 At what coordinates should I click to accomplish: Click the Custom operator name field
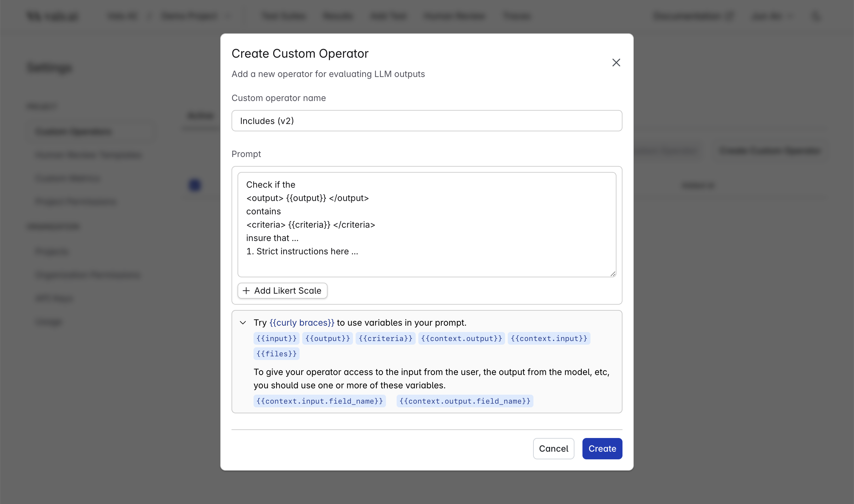[x=426, y=121]
